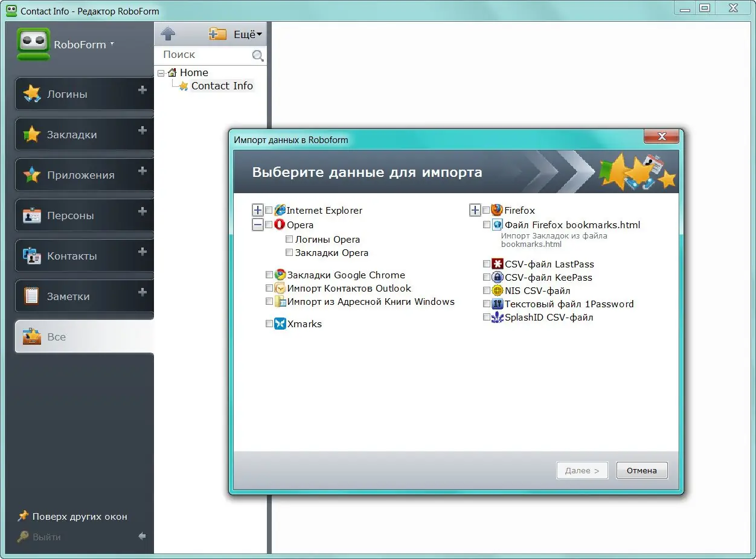Select Contact Info in the tree
The image size is (756, 559).
[x=222, y=86]
